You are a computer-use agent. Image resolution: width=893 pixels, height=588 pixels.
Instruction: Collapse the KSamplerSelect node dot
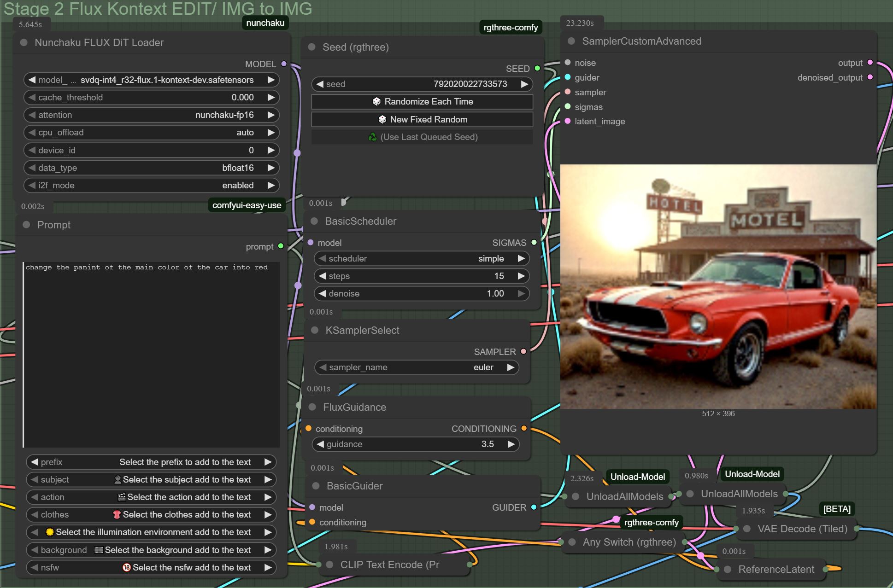coord(315,330)
